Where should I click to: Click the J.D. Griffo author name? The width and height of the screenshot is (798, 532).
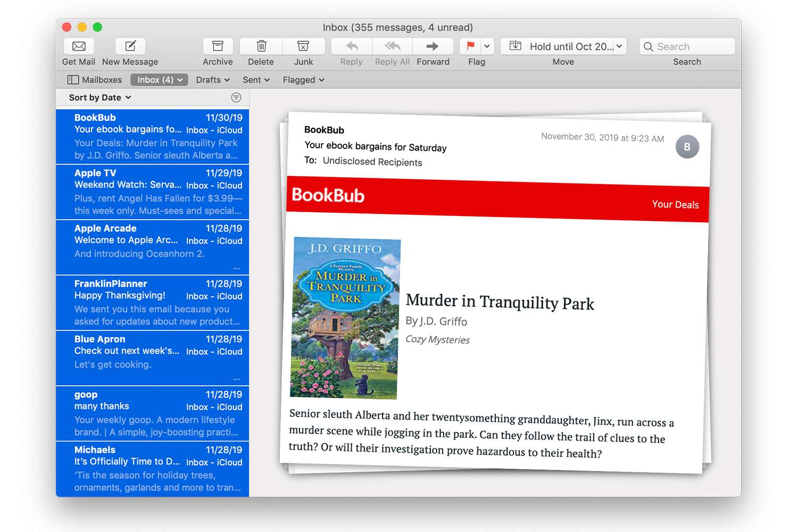(x=443, y=321)
